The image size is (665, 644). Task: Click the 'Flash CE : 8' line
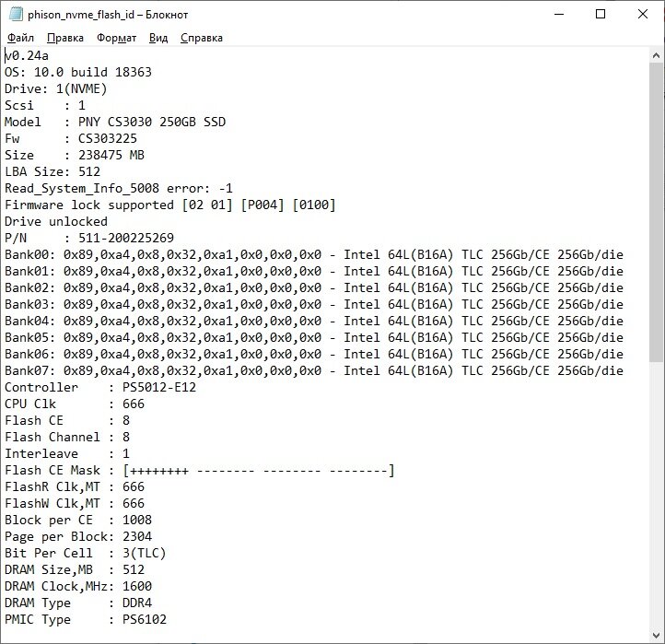[x=67, y=420]
